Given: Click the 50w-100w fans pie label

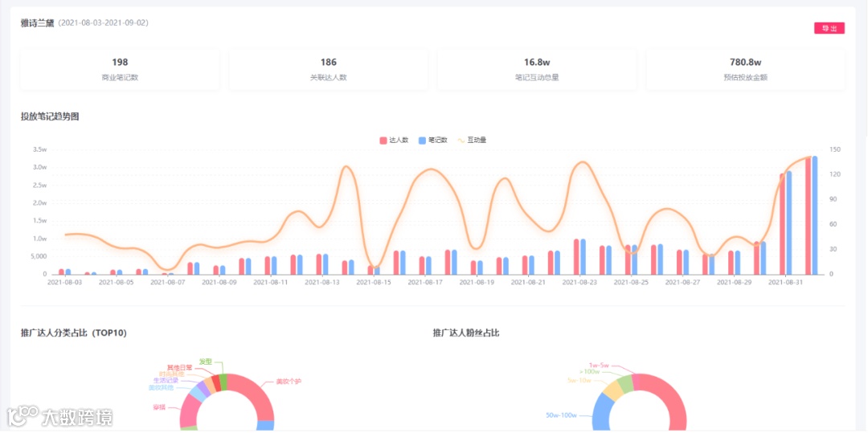Looking at the screenshot, I should (563, 415).
